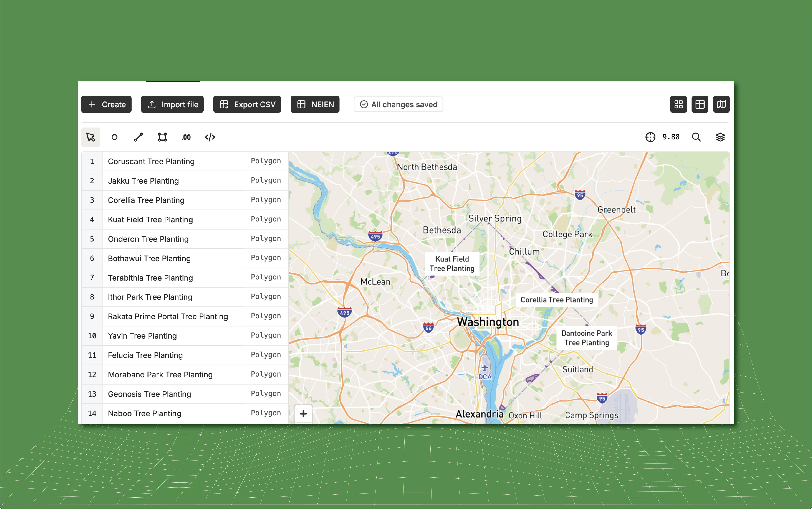Select Rakata Prime Portal Tree Planting row
The height and width of the screenshot is (510, 812).
coord(185,317)
